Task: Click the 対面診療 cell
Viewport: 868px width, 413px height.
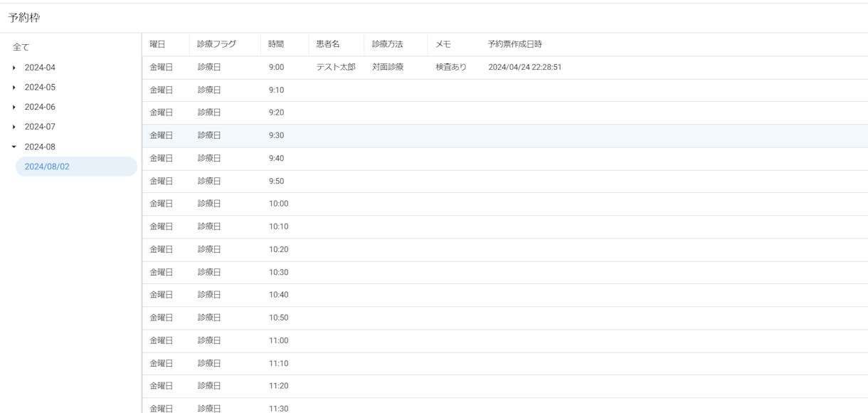Action: point(388,67)
